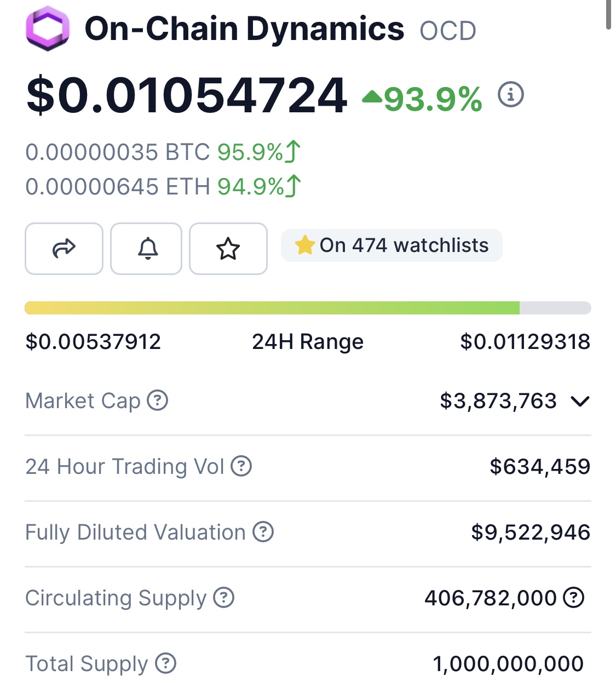Click the page scrollbar at right edge

[608, 15]
